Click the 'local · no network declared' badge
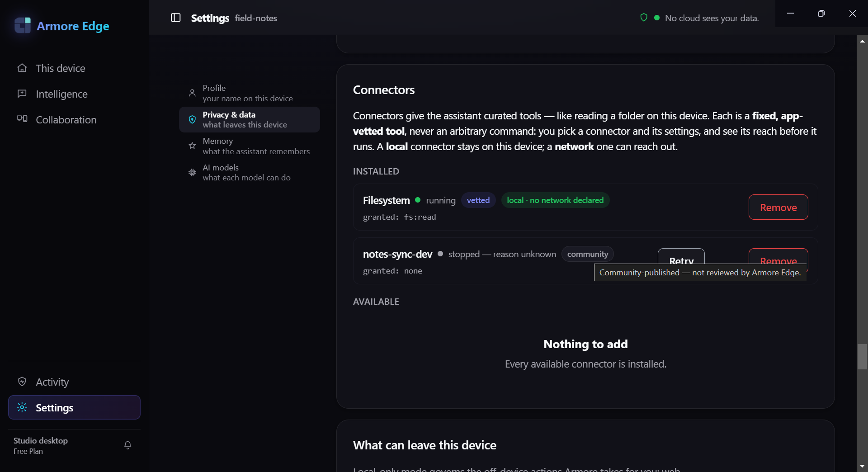Screen dimensions: 868x472 (555, 200)
